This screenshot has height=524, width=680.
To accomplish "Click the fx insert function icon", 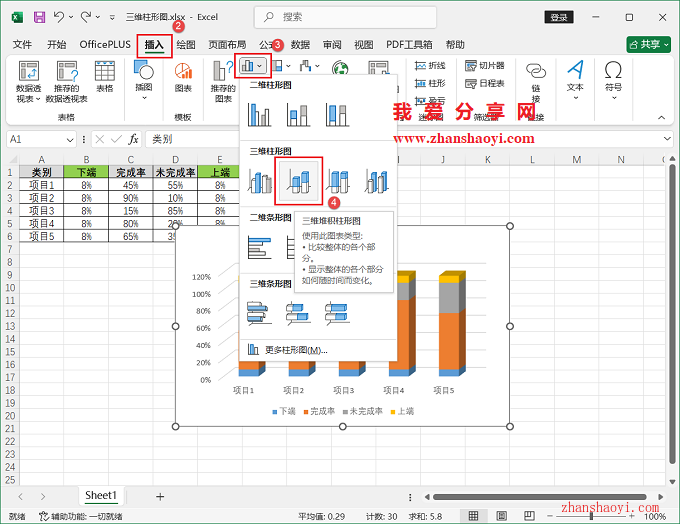I will [133, 139].
